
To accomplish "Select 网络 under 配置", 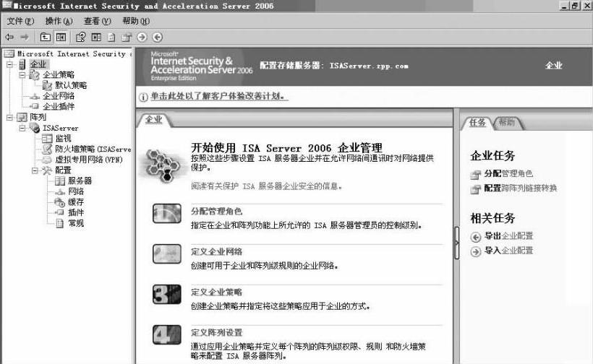I will (x=76, y=191).
